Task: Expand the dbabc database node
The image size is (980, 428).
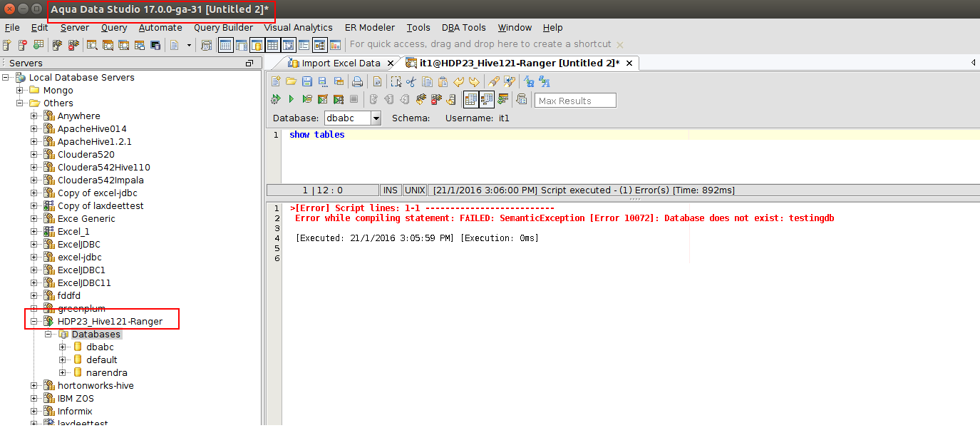Action: (x=63, y=347)
